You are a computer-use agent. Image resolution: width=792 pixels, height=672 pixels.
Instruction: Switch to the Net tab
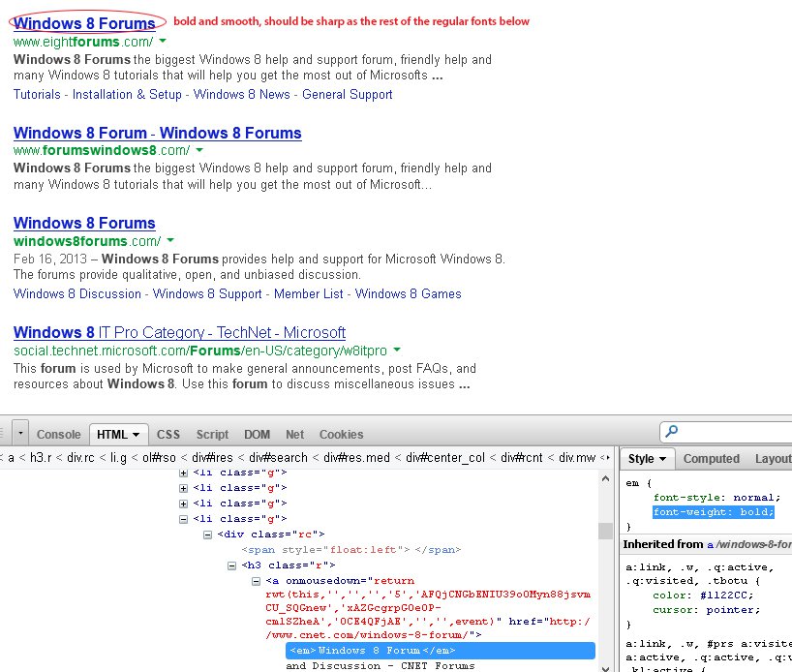295,435
